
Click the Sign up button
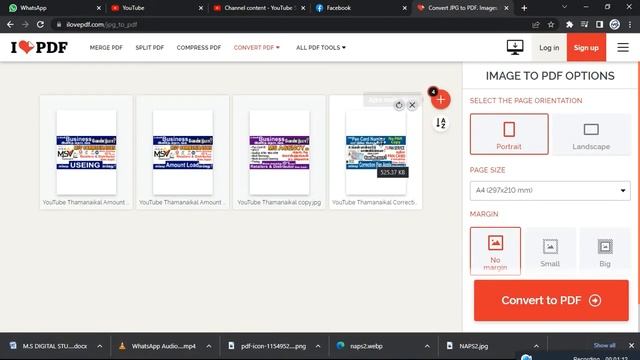[x=586, y=48]
